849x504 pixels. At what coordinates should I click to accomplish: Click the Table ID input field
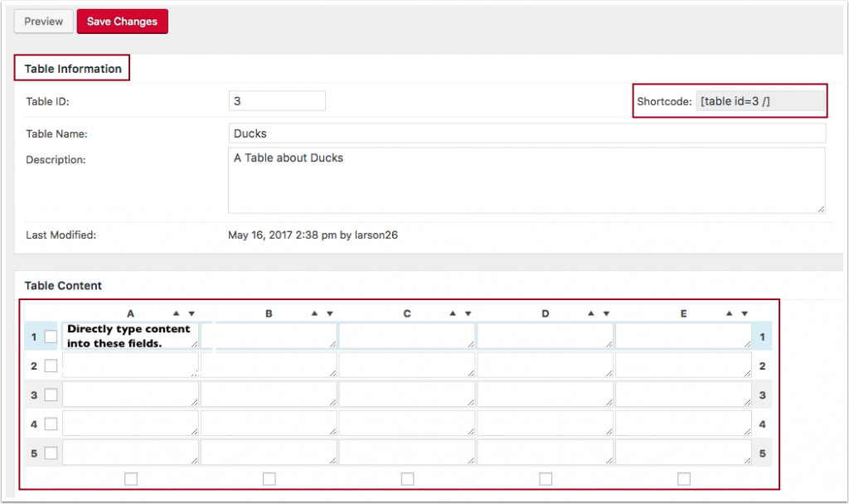(277, 101)
